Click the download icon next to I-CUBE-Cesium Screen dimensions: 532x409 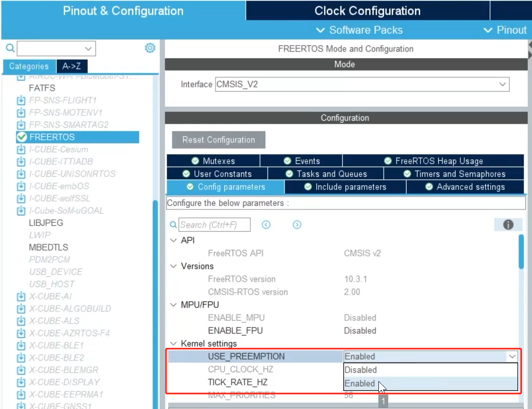(x=21, y=150)
